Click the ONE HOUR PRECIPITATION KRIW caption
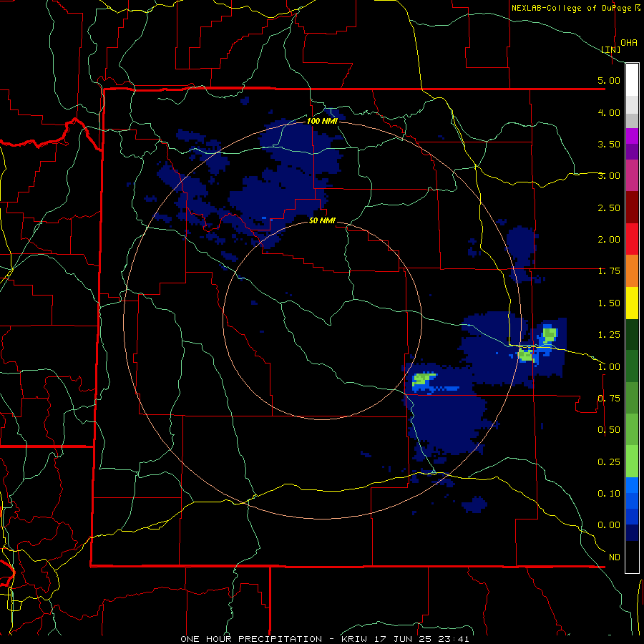 tap(324, 639)
